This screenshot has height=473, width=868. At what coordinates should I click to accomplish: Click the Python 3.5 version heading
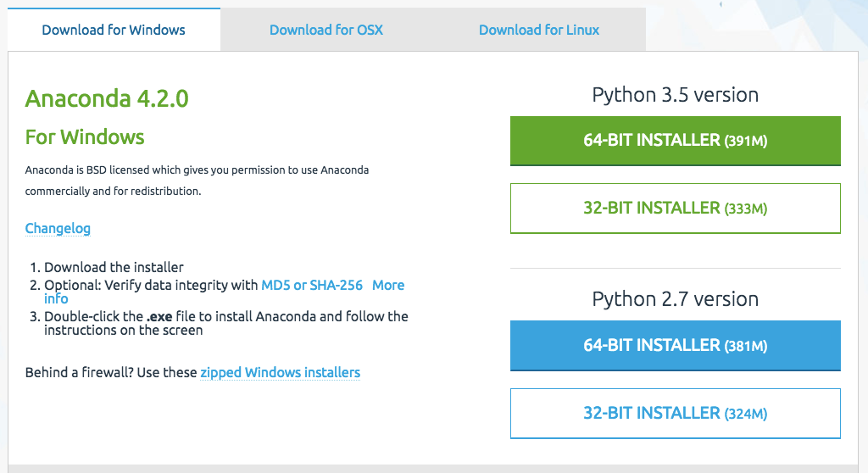pos(676,95)
